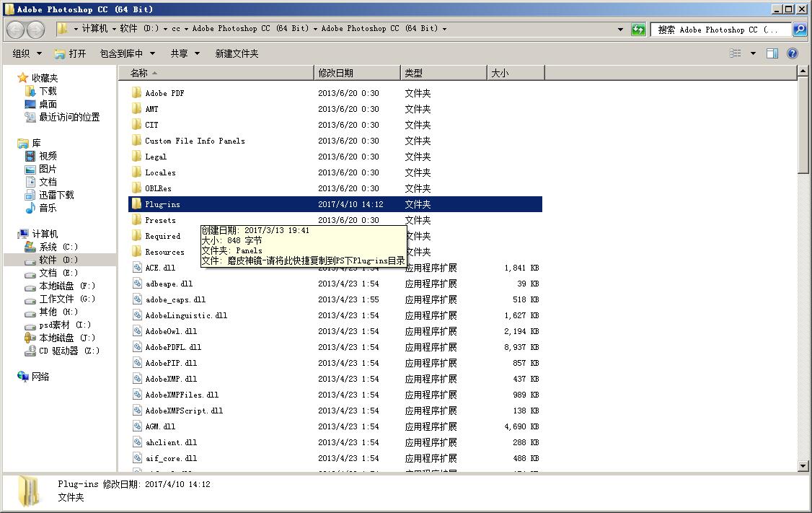Click the Forward navigation arrow button
This screenshot has height=513, width=812.
[36, 30]
